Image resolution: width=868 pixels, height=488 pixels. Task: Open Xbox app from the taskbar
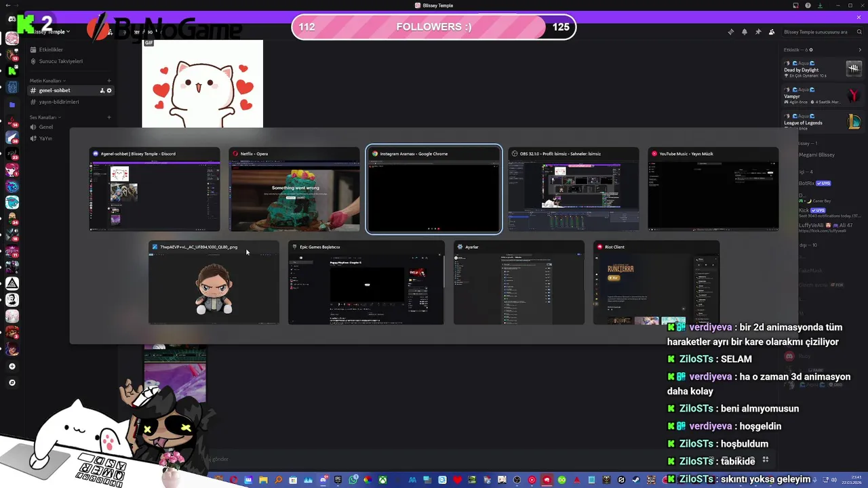[x=382, y=481]
